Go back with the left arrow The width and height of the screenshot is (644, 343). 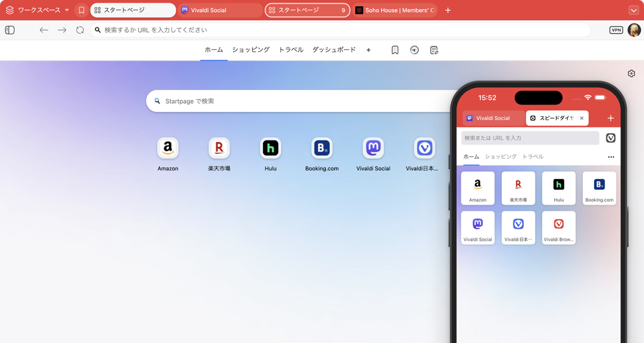(44, 30)
